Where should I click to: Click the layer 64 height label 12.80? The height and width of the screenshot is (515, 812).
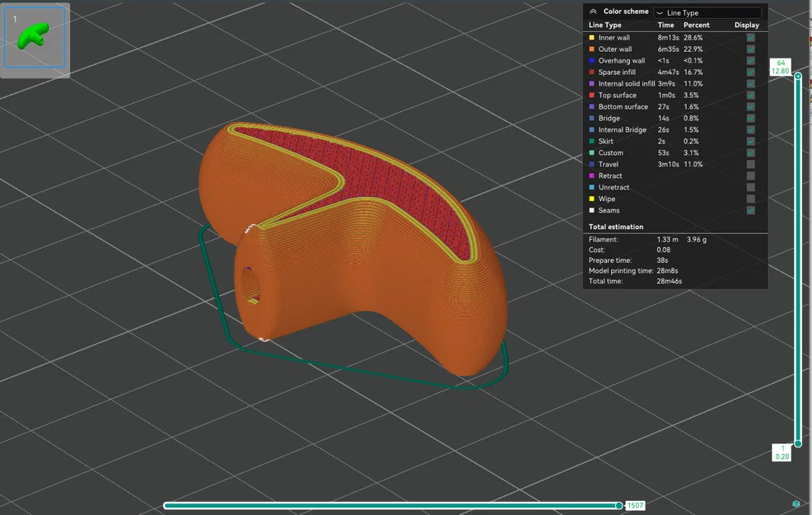(x=781, y=71)
